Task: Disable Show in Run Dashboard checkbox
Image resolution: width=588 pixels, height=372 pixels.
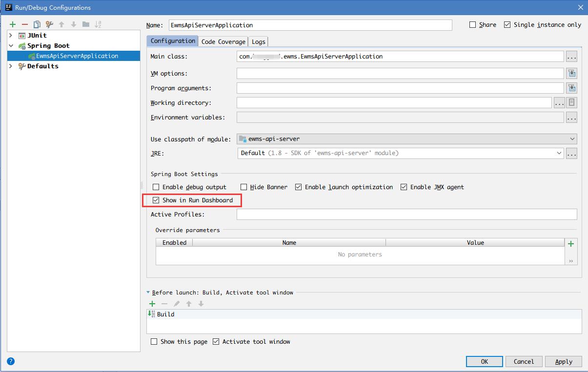Action: [x=156, y=200]
